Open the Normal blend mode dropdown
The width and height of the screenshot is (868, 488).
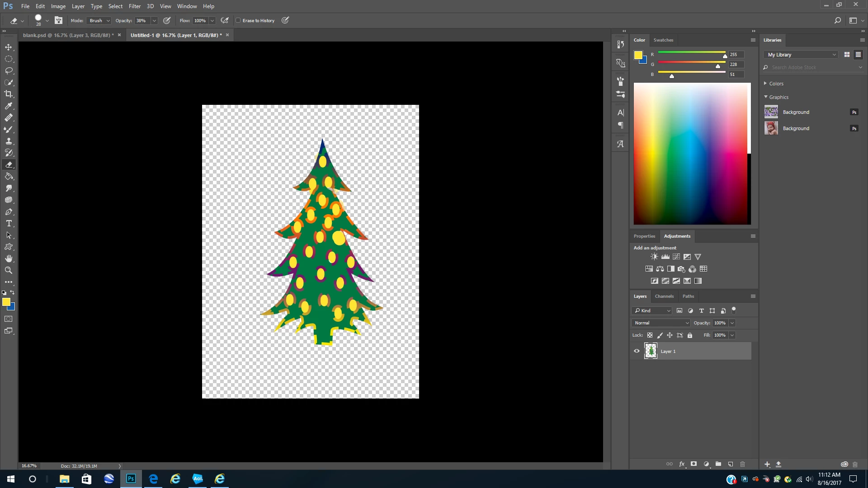tap(661, 323)
